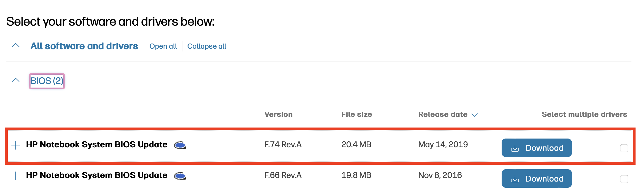Click the Release date sort arrow
Viewport: 644px width, 190px height.
coord(475,115)
